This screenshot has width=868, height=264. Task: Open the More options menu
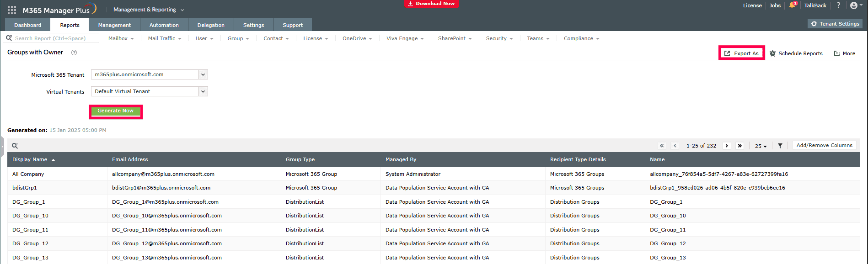tap(845, 53)
